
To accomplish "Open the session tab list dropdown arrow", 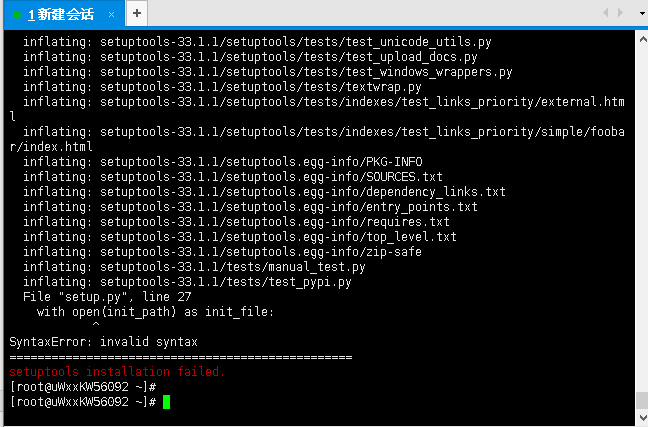I will (x=642, y=14).
